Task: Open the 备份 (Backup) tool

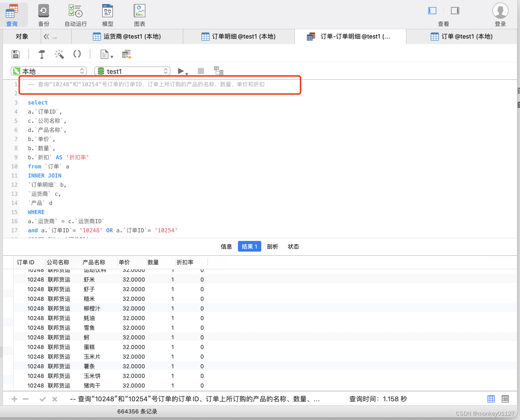Action: tap(44, 15)
